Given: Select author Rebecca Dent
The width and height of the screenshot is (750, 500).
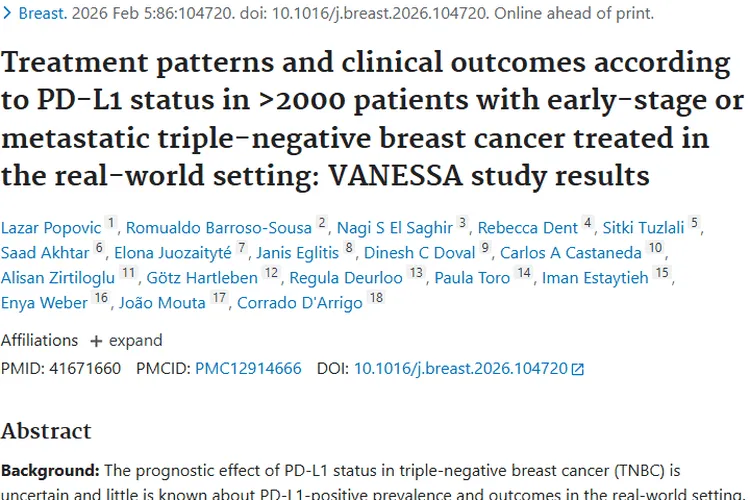Looking at the screenshot, I should 530,227.
